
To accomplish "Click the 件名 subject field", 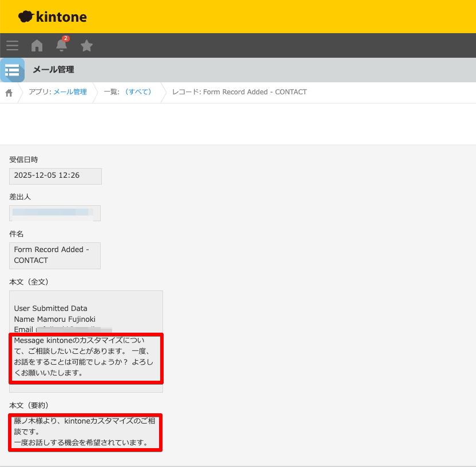I will (54, 256).
